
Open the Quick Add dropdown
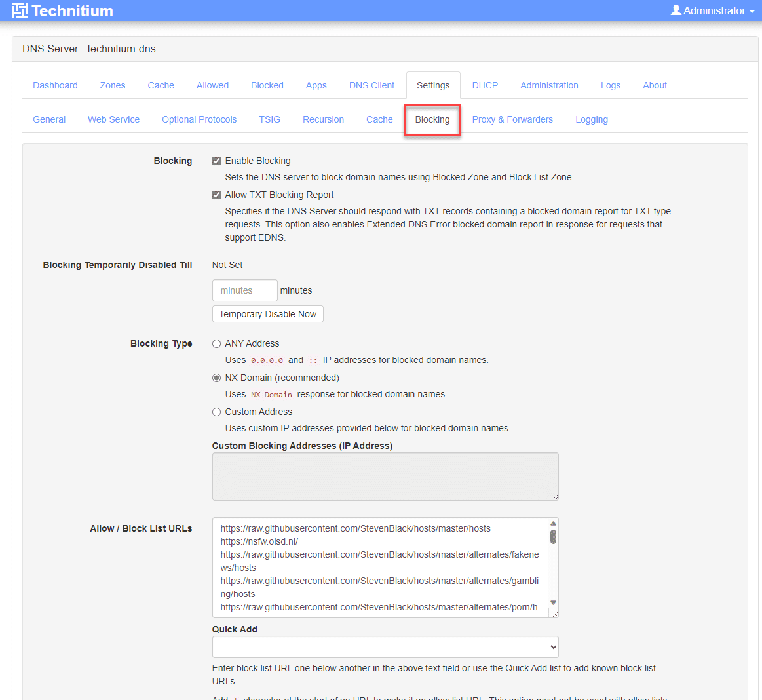point(385,647)
